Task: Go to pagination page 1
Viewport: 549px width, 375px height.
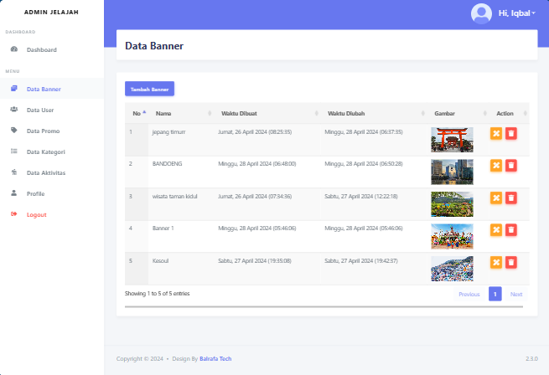Action: click(x=495, y=294)
